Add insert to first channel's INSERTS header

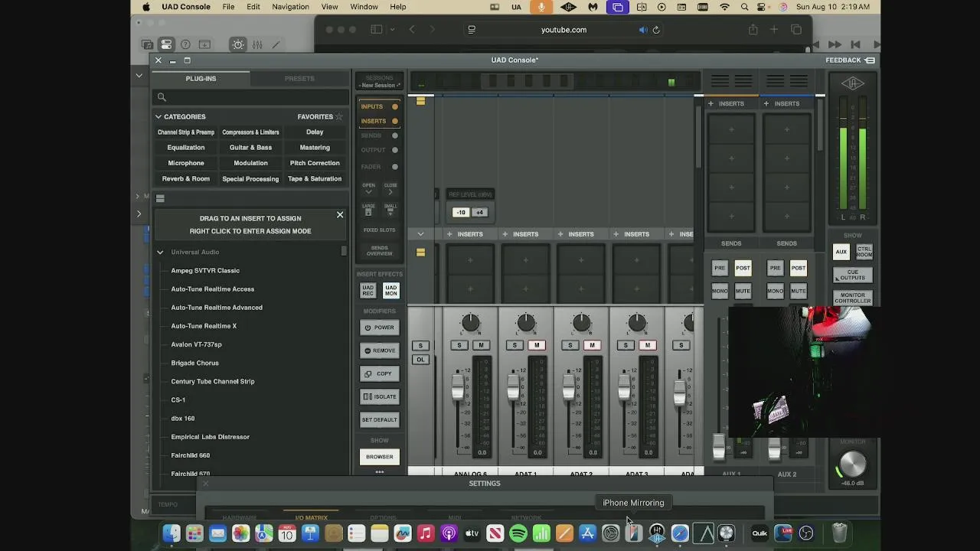point(449,234)
